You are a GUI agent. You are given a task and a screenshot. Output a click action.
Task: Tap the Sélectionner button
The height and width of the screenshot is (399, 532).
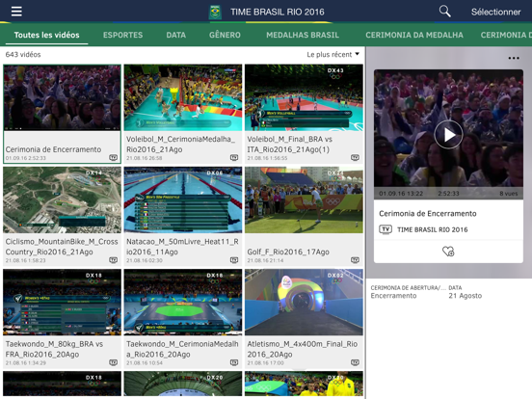tap(495, 12)
